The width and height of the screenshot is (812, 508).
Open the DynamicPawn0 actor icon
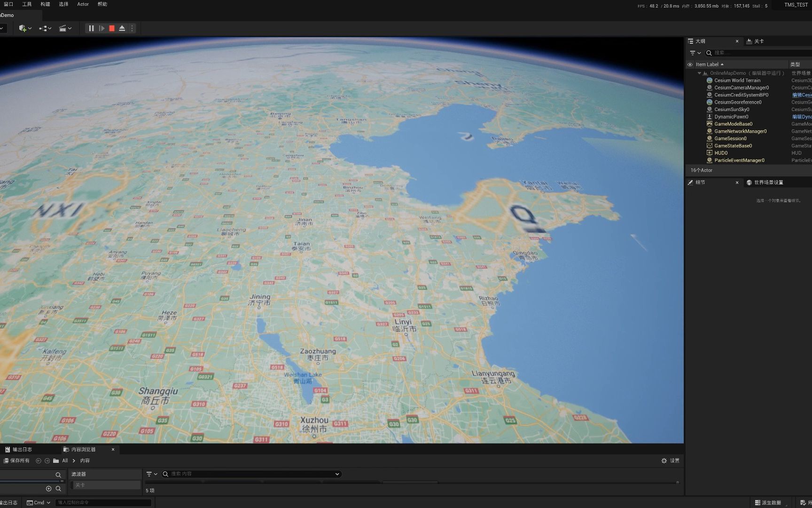[709, 116]
